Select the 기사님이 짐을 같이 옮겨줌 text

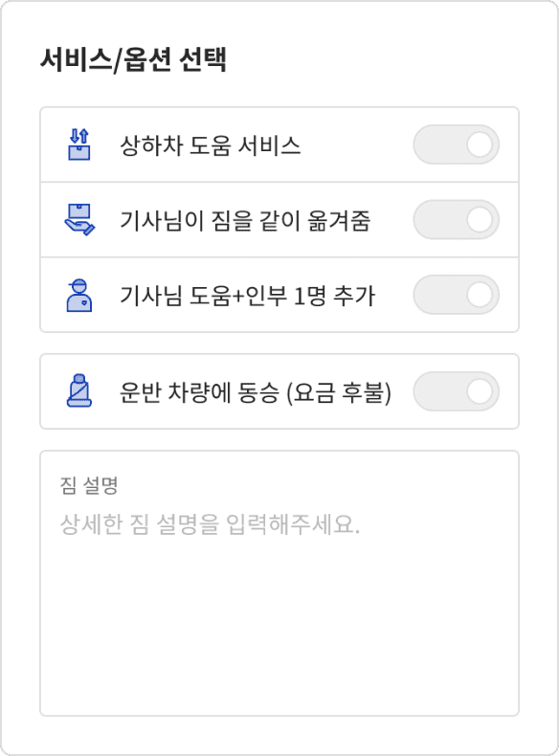pos(245,220)
